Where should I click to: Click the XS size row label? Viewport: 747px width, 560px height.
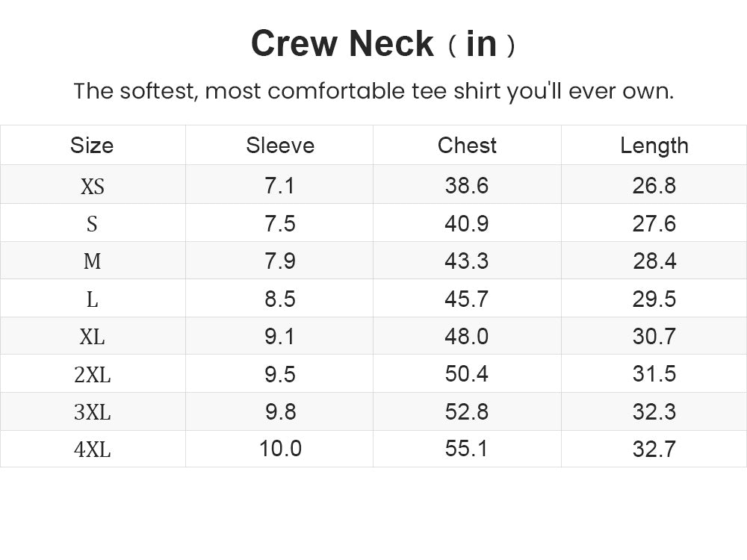93,186
